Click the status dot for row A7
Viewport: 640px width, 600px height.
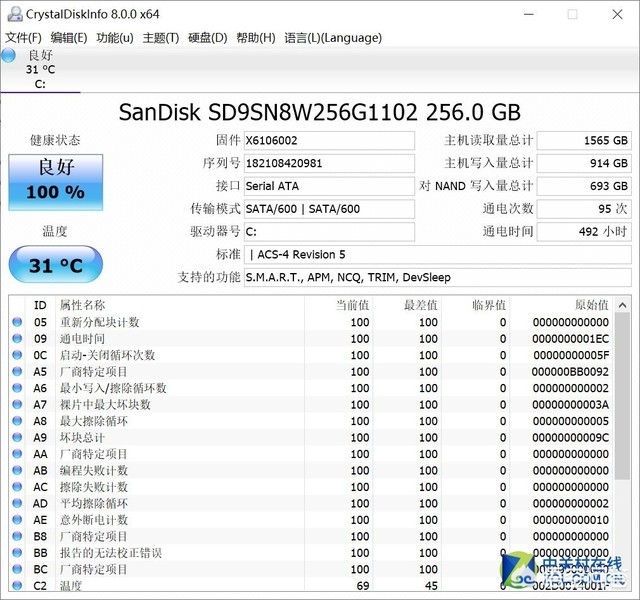[17, 404]
